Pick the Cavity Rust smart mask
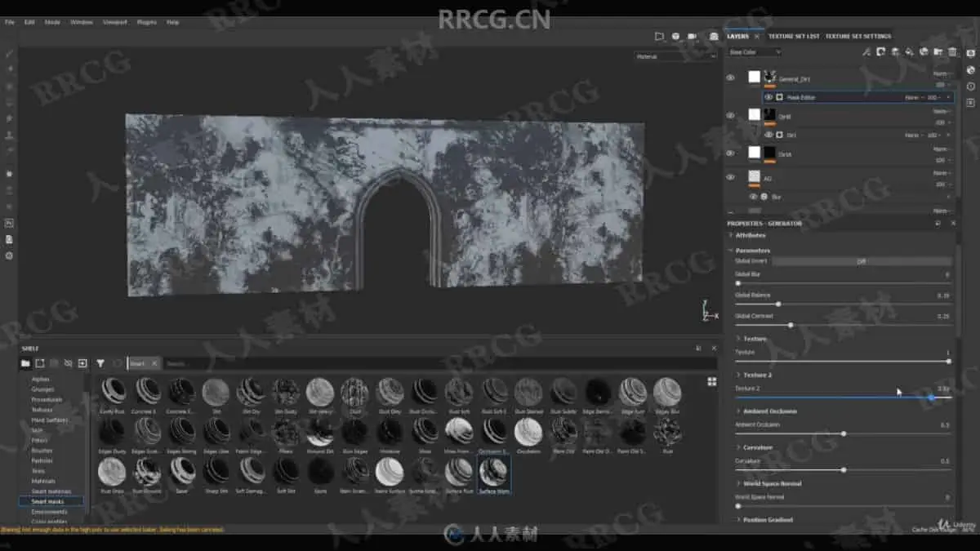The image size is (980, 551). point(112,392)
